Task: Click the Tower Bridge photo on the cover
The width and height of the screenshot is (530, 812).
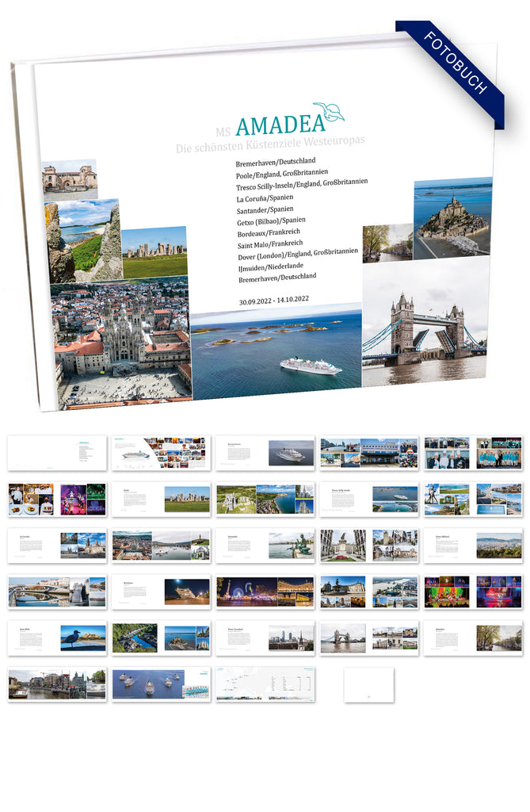Action: pos(425,322)
